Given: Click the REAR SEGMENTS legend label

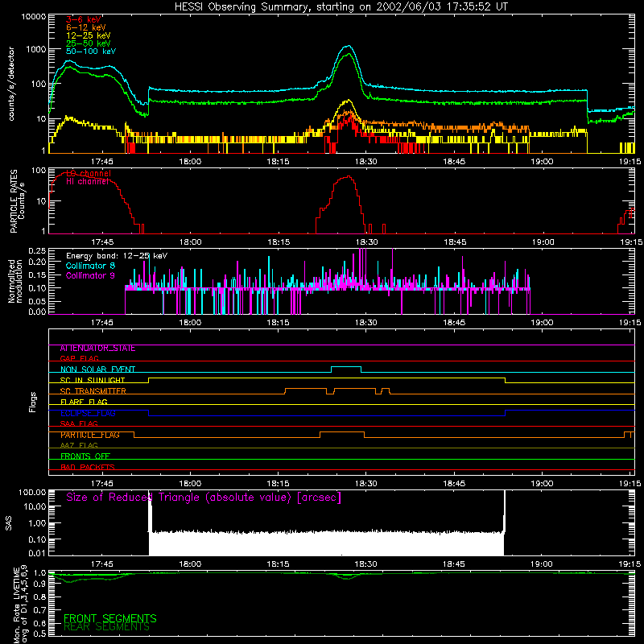Looking at the screenshot, I should (x=106, y=627).
